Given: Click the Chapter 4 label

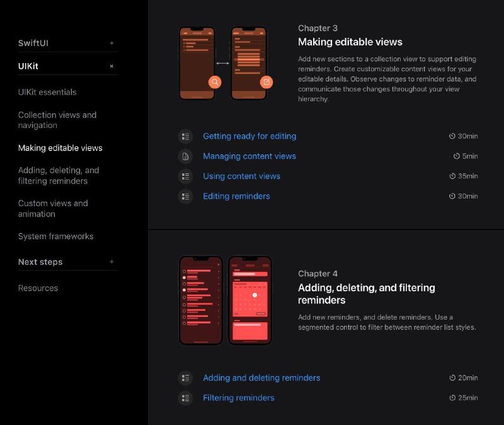Looking at the screenshot, I should (318, 274).
